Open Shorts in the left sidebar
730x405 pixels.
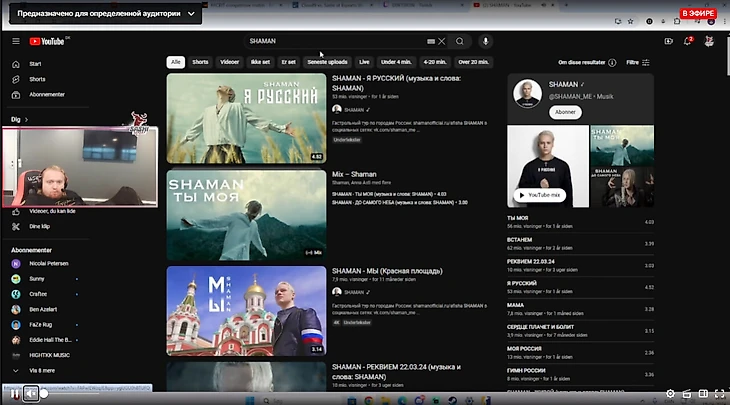coord(36,79)
